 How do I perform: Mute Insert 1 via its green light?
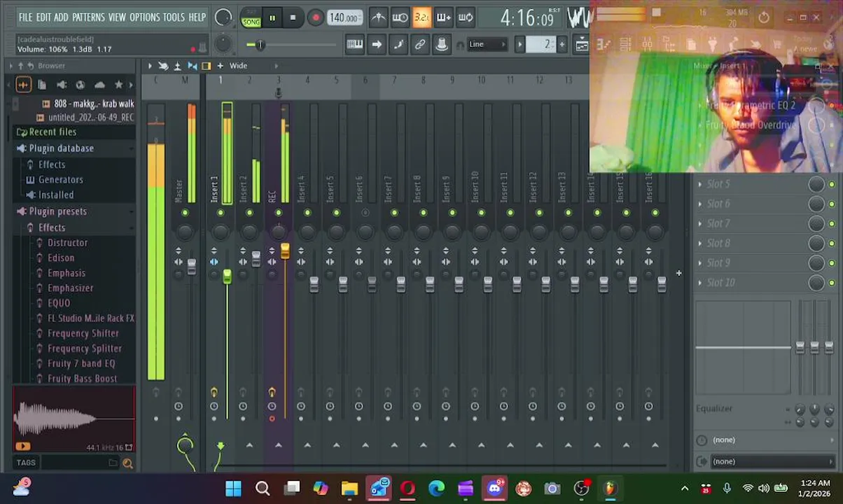point(221,213)
